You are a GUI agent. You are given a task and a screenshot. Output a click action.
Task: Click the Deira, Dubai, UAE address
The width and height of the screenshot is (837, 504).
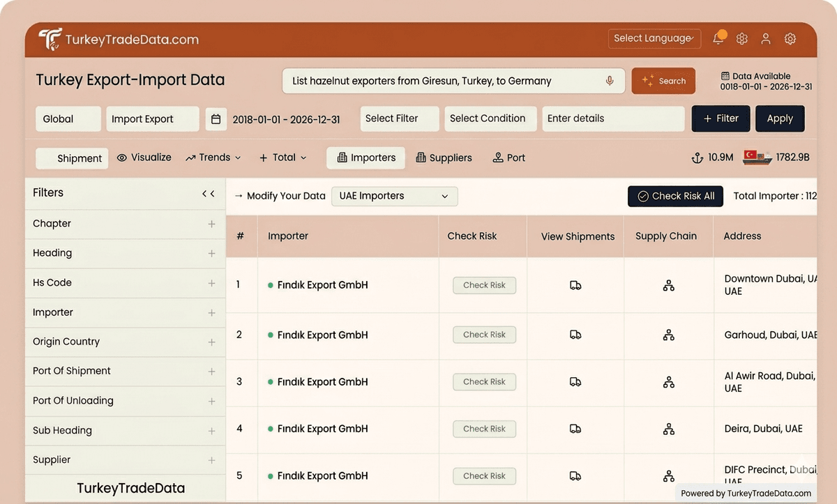[x=763, y=429]
